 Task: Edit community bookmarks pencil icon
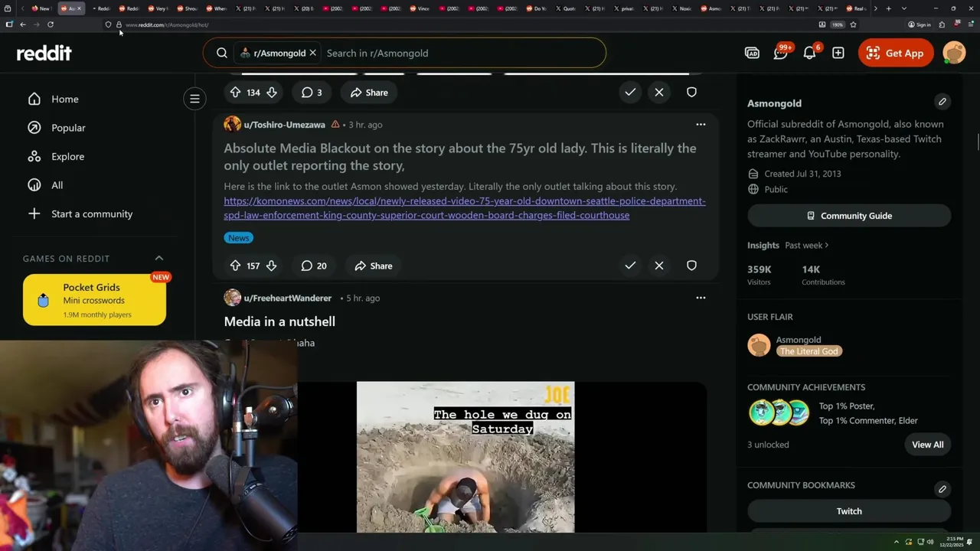pos(942,489)
